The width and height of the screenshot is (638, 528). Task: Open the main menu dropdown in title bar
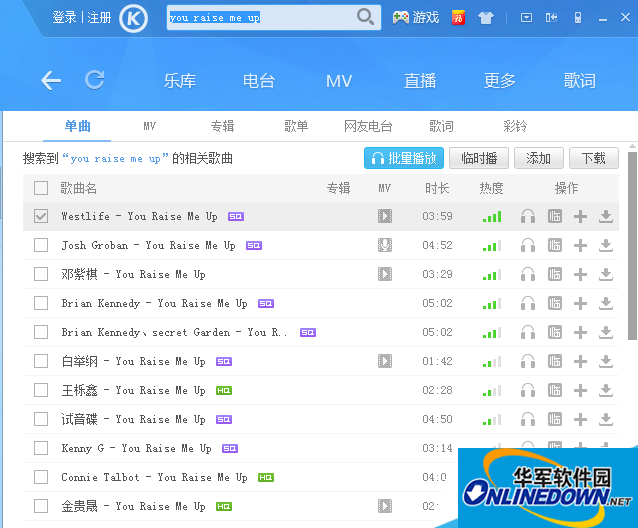click(526, 17)
